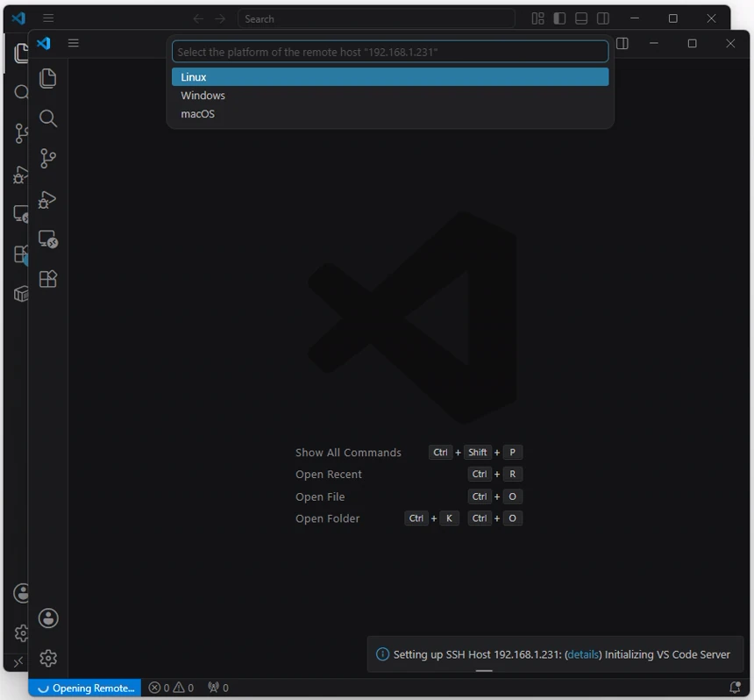Open Explorer in back window activity bar

[x=21, y=53]
